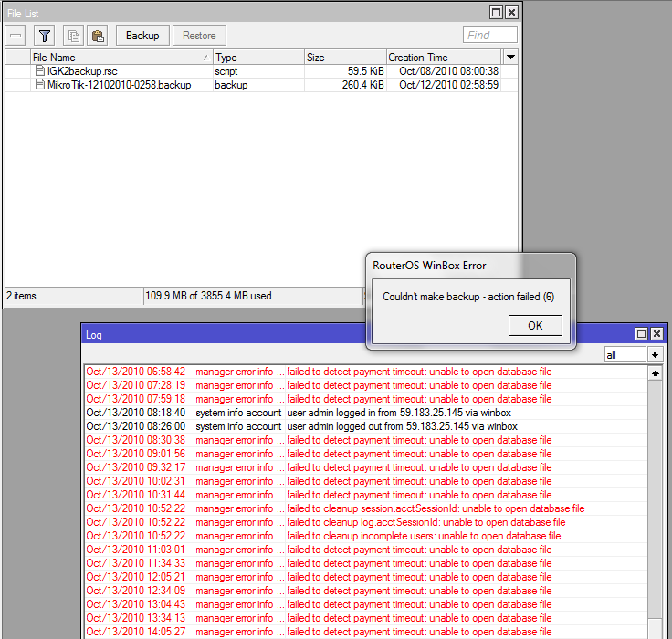The width and height of the screenshot is (672, 639).
Task: Click the '2 items' status bar entry
Action: [x=21, y=296]
